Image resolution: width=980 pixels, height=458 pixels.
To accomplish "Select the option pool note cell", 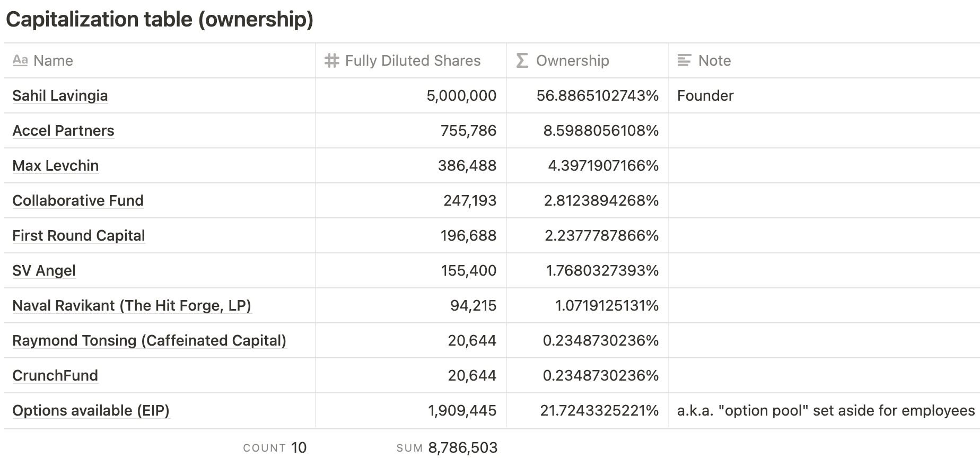I will pos(825,410).
